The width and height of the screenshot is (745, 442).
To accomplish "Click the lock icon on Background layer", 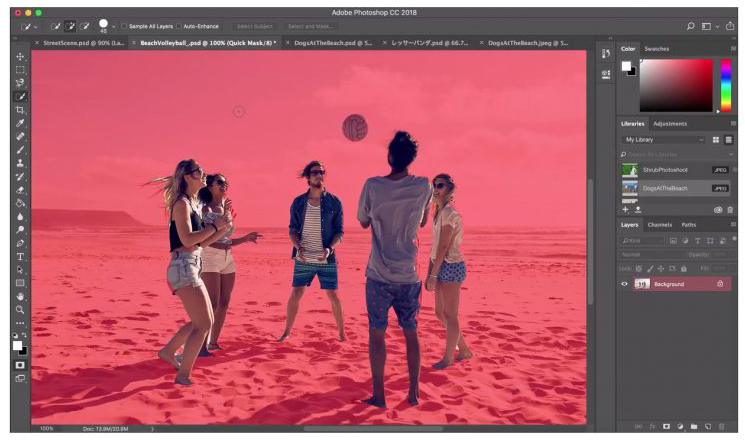I will pos(719,284).
